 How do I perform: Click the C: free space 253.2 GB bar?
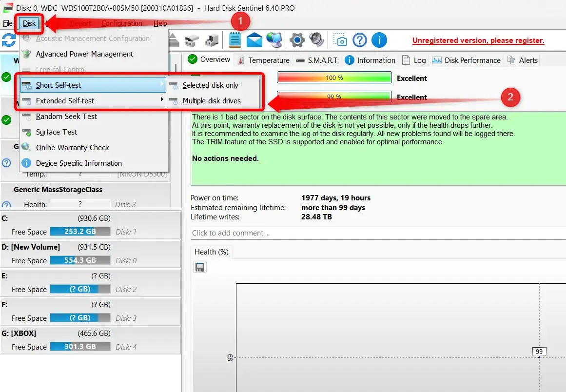[80, 232]
